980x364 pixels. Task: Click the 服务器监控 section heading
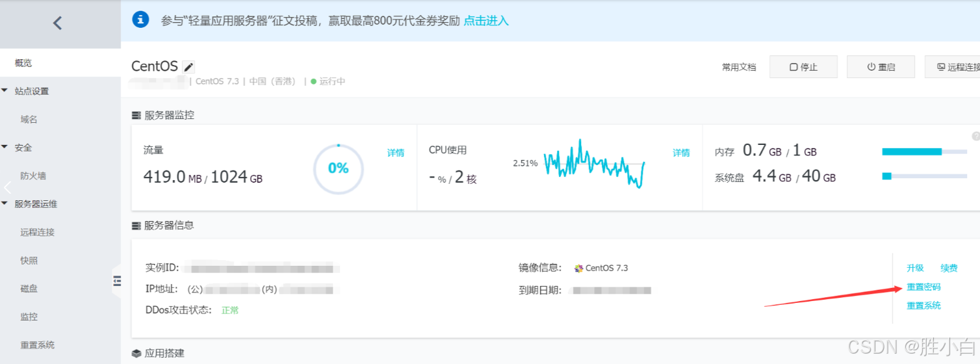click(169, 115)
